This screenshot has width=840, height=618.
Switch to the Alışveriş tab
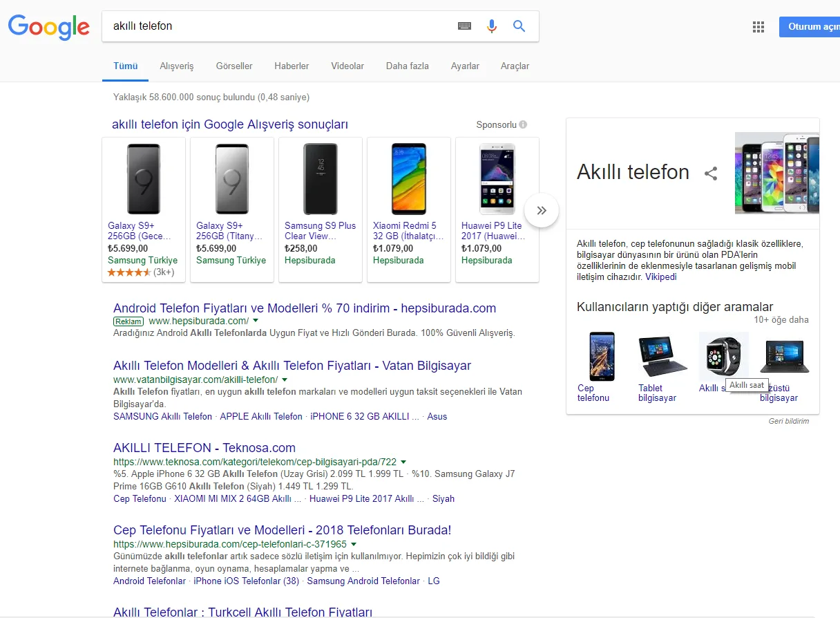[x=177, y=66]
